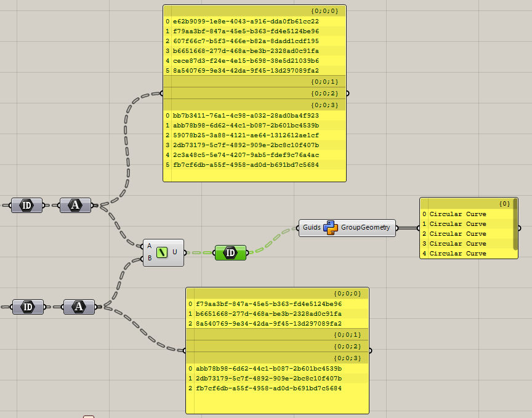
Task: Click input A of difference component
Action: [149, 246]
